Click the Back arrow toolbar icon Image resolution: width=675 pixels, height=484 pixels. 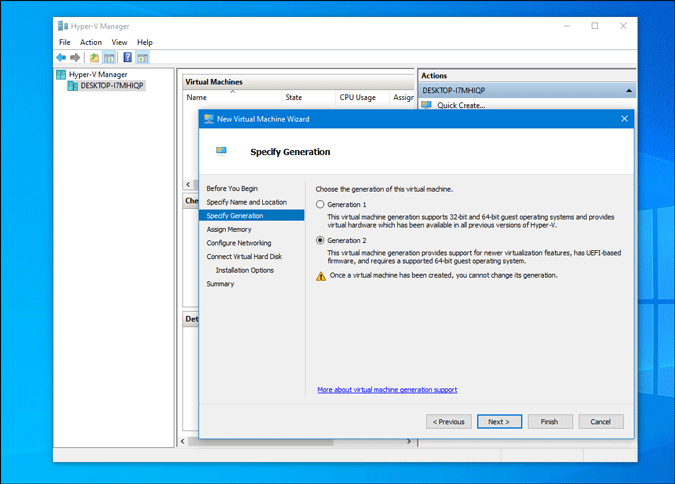[61, 57]
